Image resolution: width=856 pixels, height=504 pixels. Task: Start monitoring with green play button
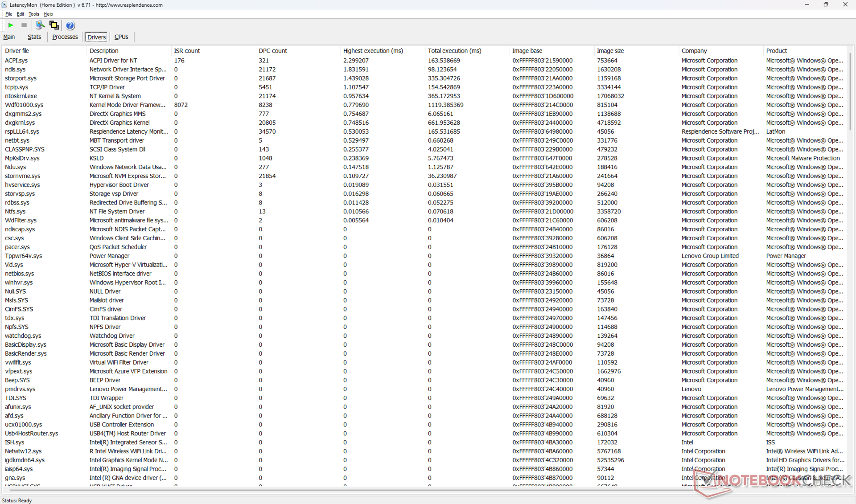pyautogui.click(x=11, y=25)
